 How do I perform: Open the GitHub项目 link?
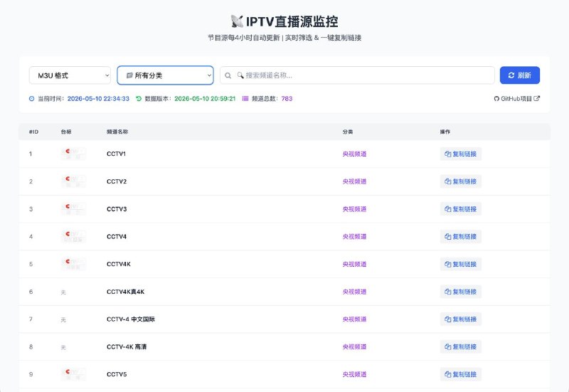[x=517, y=99]
